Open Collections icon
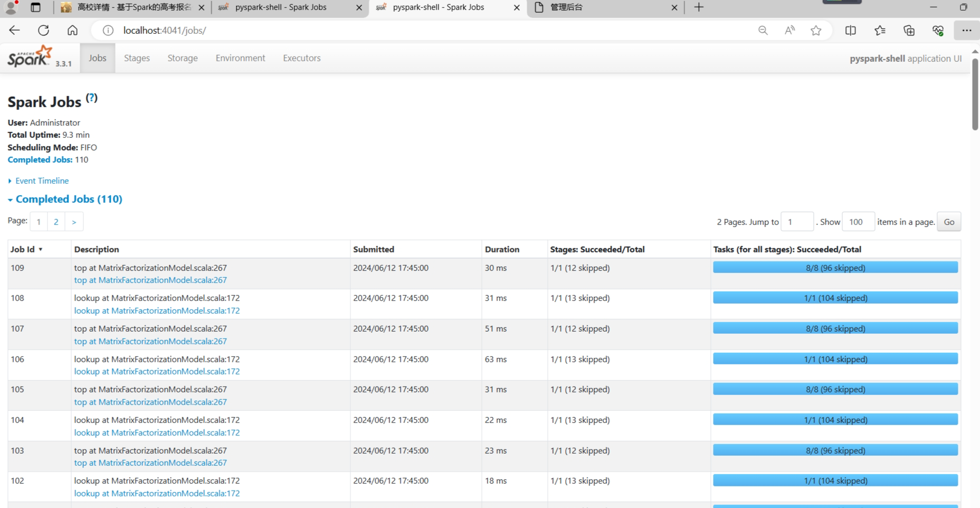 (x=909, y=30)
